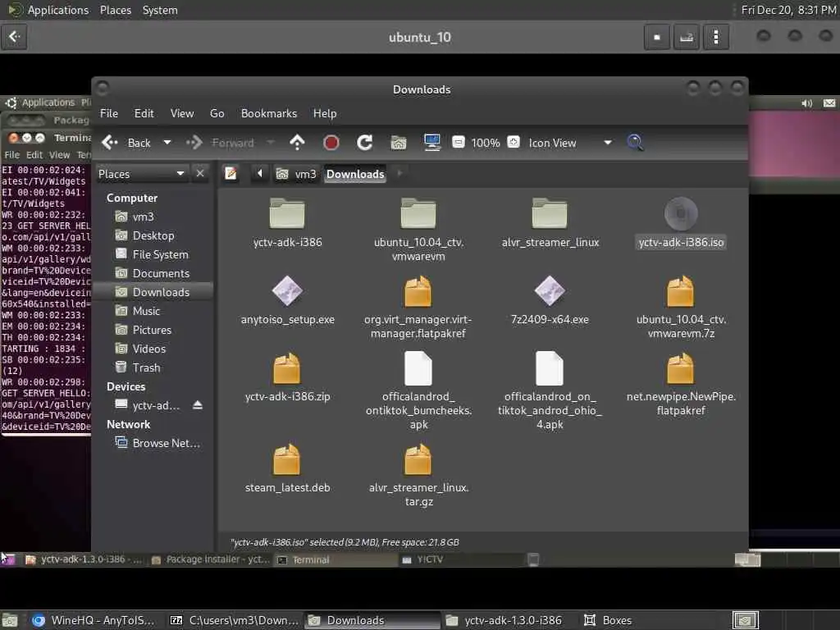Select alvr_streamer_linux folder
This screenshot has height=630, width=840.
[550, 213]
